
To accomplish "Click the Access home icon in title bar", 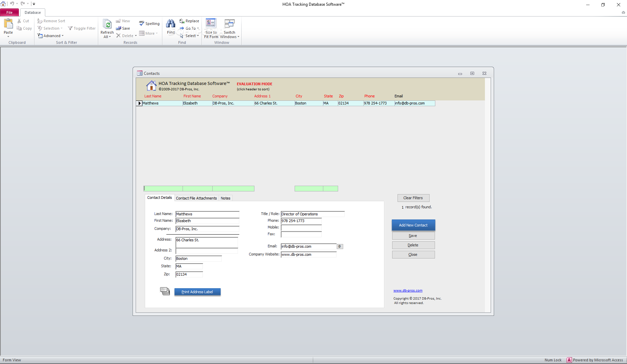I will (x=3, y=4).
